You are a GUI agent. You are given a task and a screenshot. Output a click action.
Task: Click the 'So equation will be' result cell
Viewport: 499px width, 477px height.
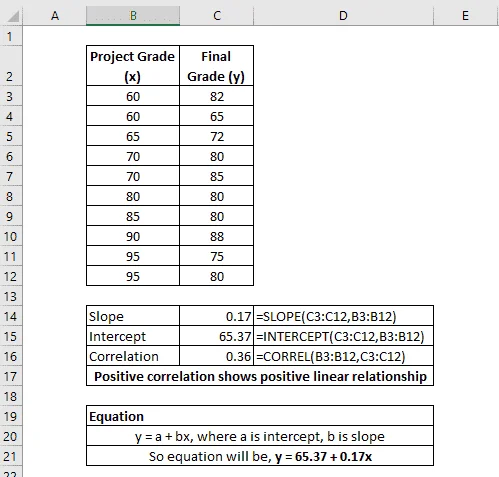coord(260,456)
